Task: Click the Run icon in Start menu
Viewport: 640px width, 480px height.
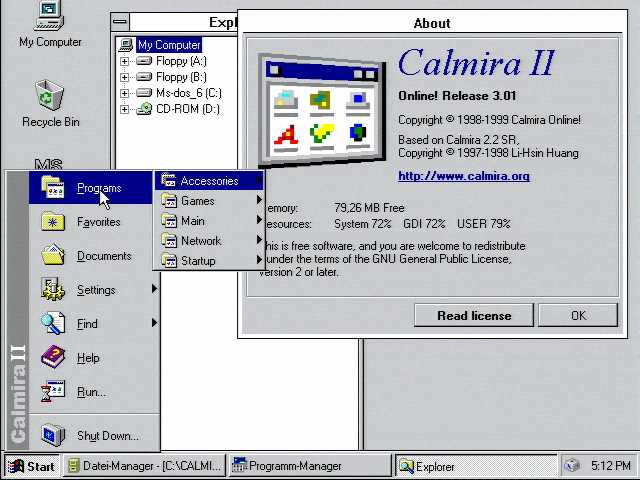Action: (x=53, y=392)
